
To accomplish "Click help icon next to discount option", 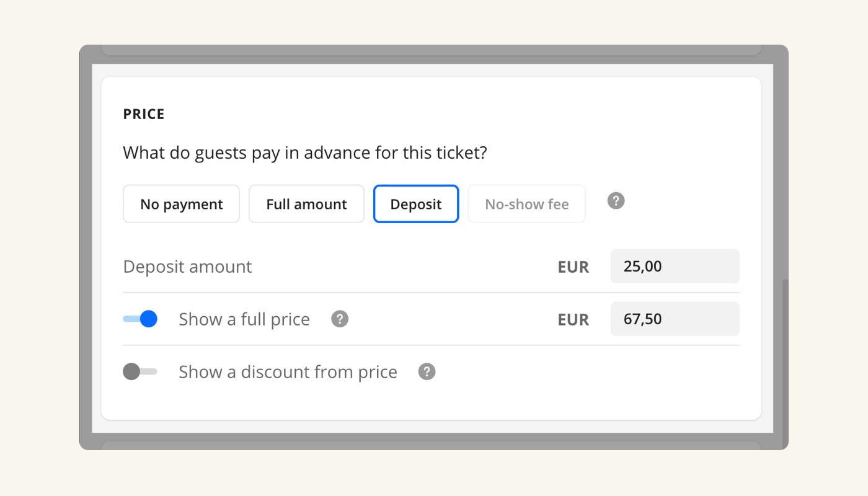I will point(427,371).
